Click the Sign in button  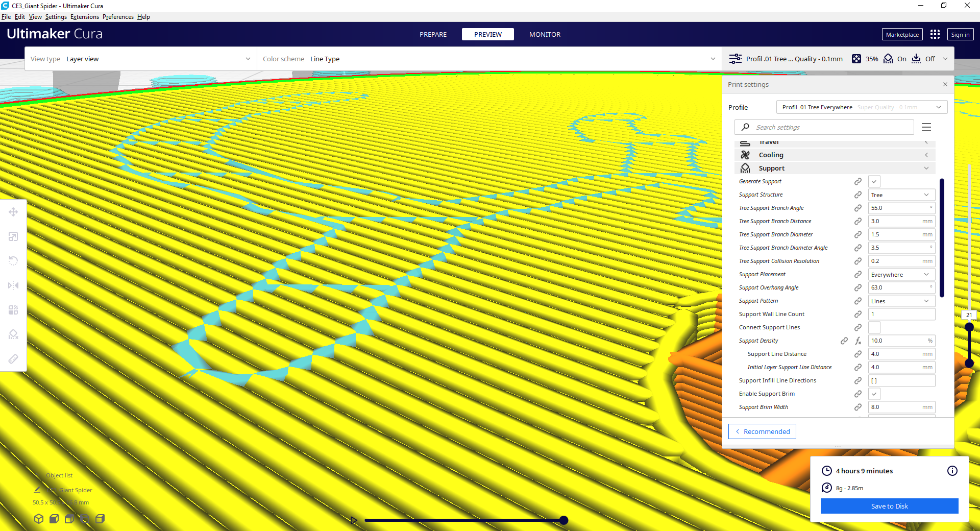click(x=960, y=34)
